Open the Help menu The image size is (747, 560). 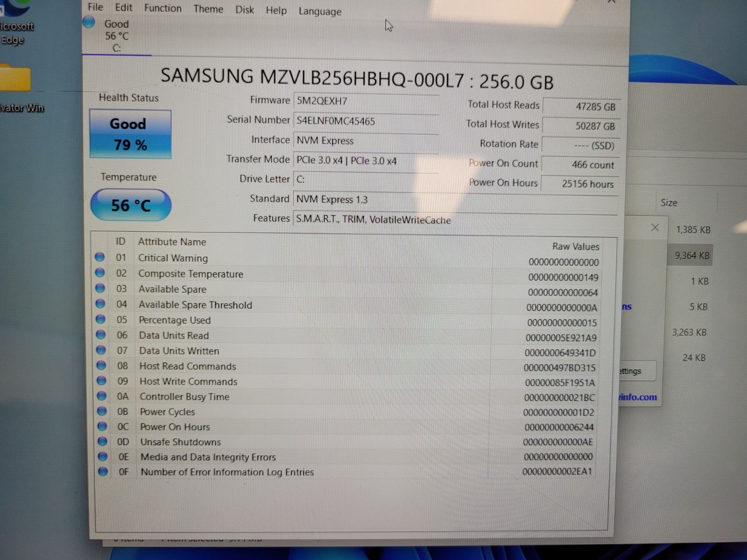[276, 10]
